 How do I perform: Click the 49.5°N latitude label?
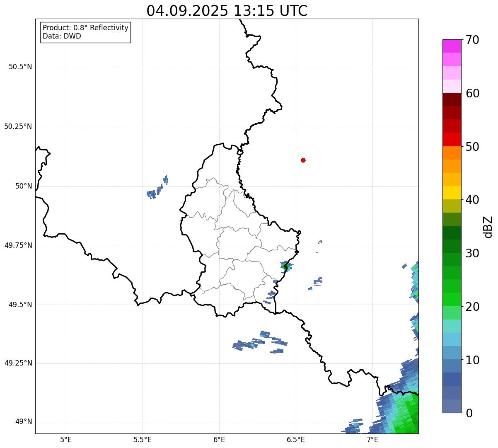[x=20, y=305]
